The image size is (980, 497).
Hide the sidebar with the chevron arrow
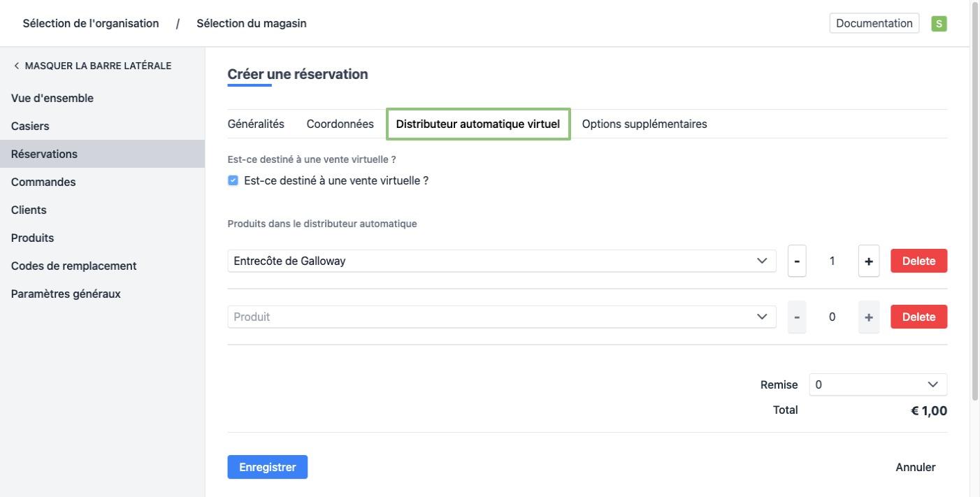pyautogui.click(x=17, y=66)
